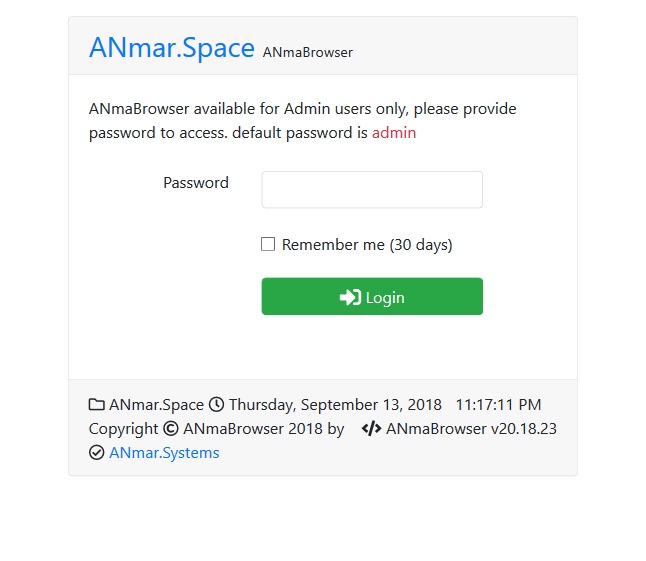Click the ANmar.Space text in the footer
Screen dimensions: 646x561
156,405
